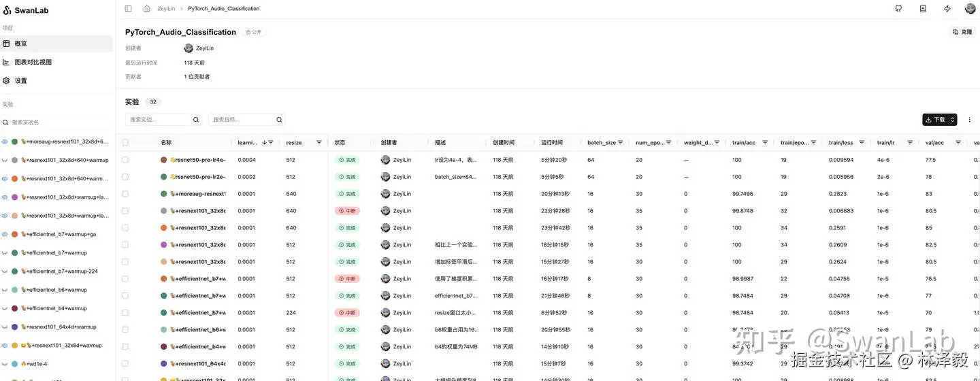Image resolution: width=980 pixels, height=381 pixels.
Task: Open the GitHub icon in top bar
Action: click(899, 9)
